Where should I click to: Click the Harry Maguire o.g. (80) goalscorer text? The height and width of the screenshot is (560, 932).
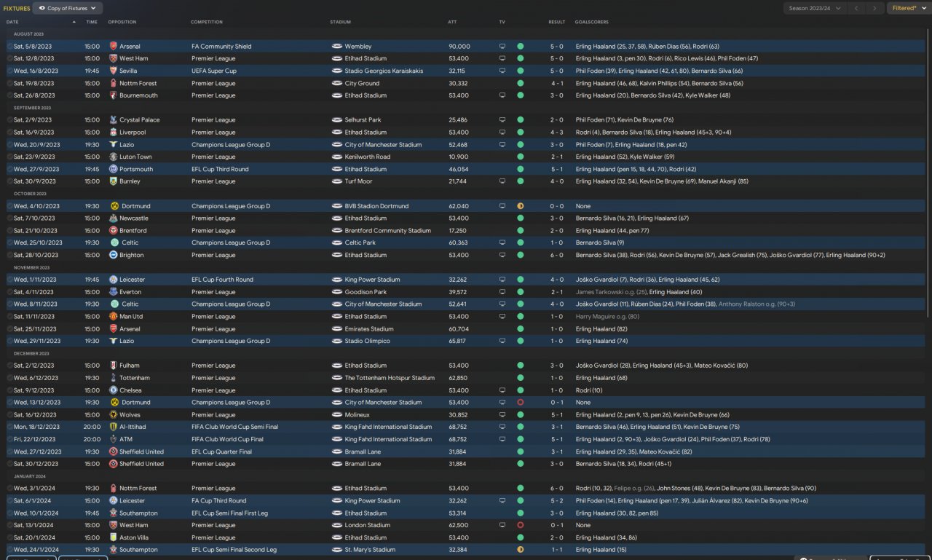click(607, 317)
